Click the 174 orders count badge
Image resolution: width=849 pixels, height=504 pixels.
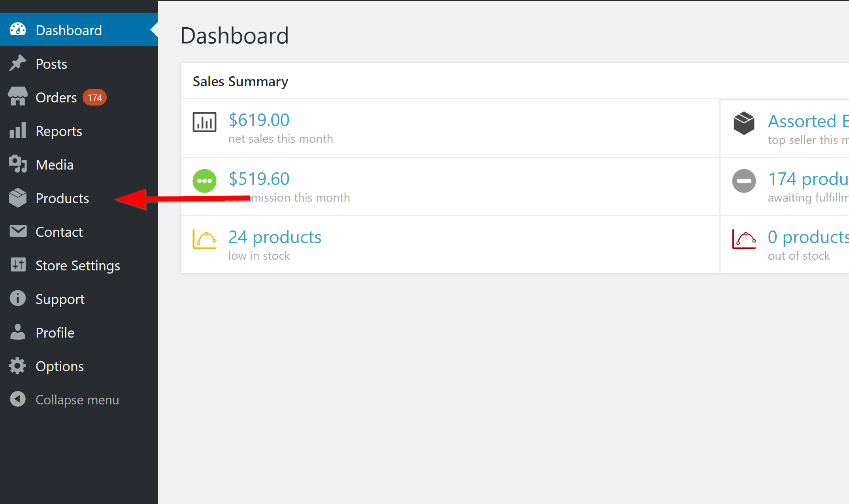click(95, 98)
